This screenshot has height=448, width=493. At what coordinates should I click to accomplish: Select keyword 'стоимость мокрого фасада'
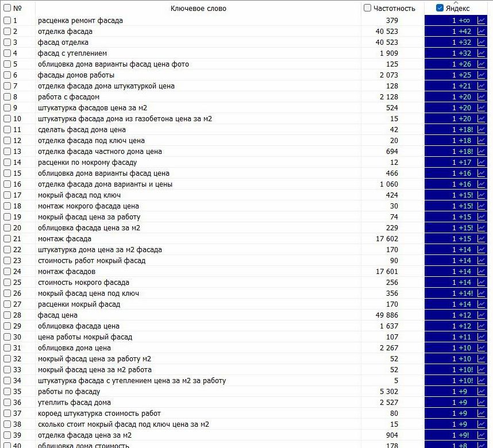pos(83,283)
